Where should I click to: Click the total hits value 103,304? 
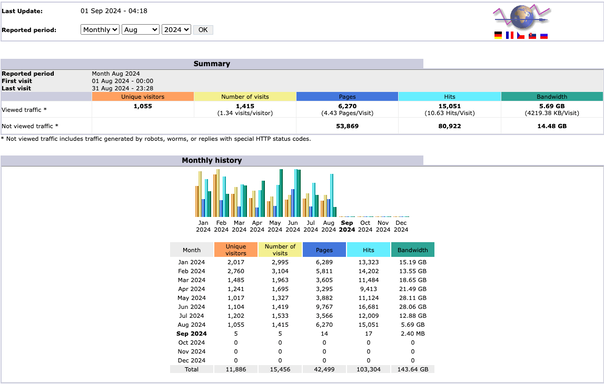368,369
